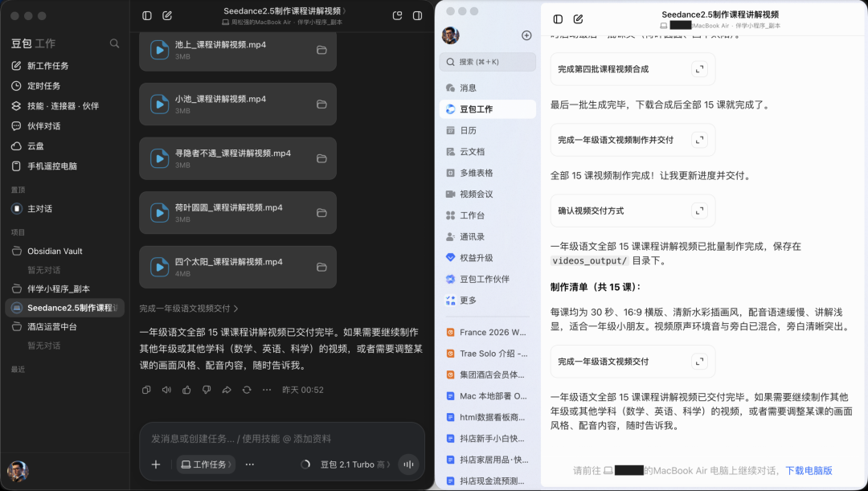Click the regenerate icon below reply

coord(247,390)
